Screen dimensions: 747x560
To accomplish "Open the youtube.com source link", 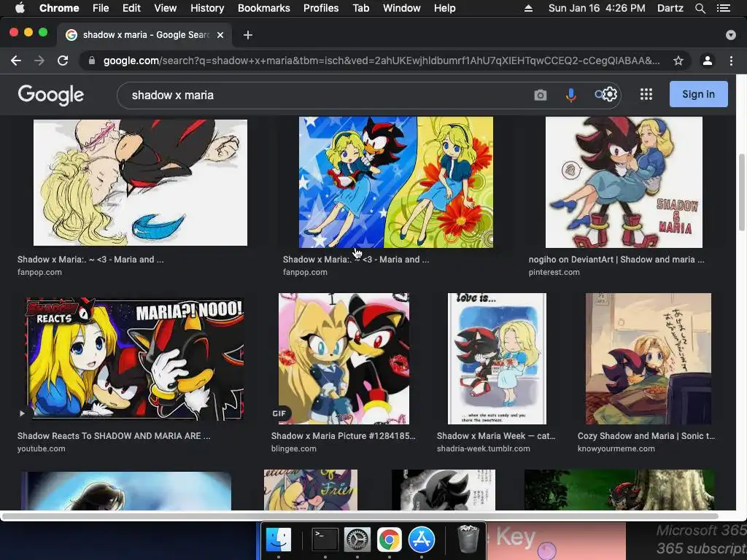I will pyautogui.click(x=42, y=448).
